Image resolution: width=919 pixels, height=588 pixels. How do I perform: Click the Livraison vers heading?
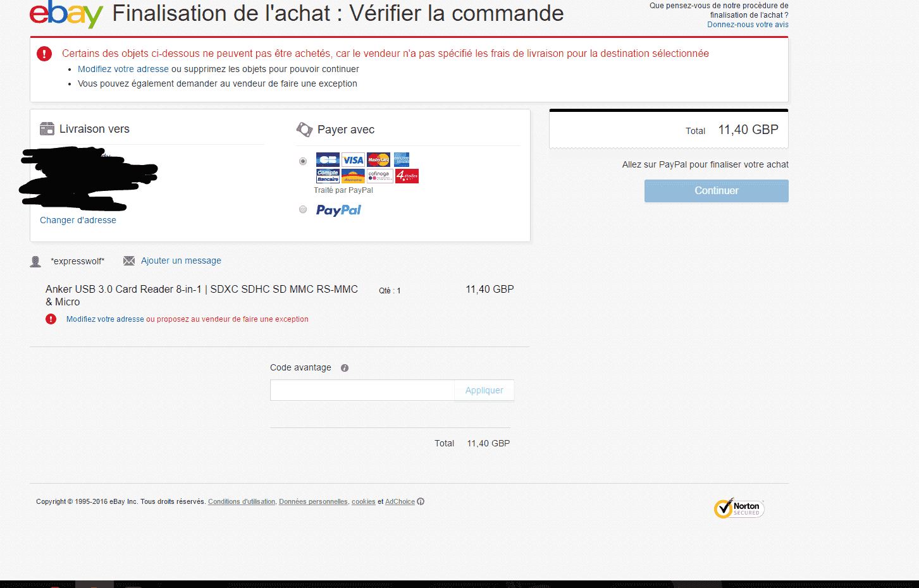point(94,129)
